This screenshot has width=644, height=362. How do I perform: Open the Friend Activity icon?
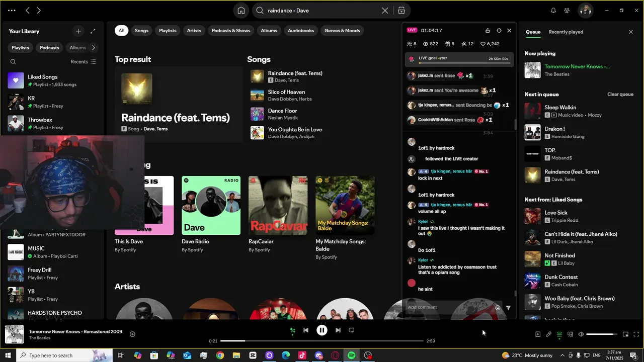[x=567, y=11]
